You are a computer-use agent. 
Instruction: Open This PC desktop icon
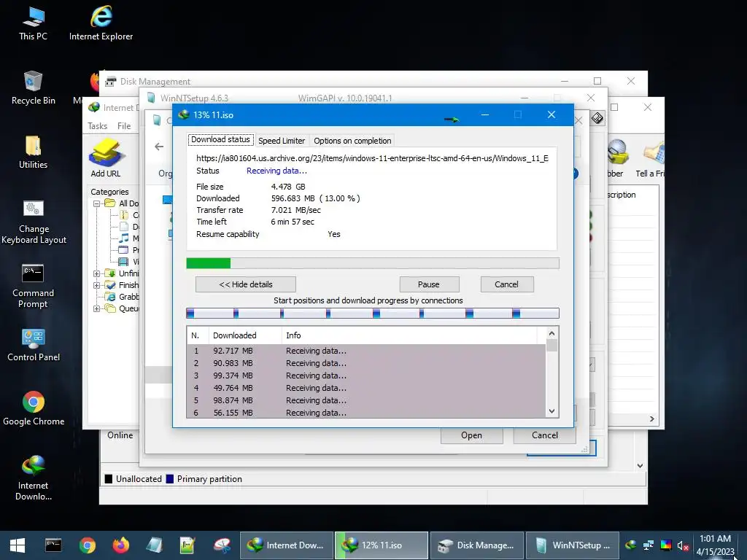click(x=33, y=24)
